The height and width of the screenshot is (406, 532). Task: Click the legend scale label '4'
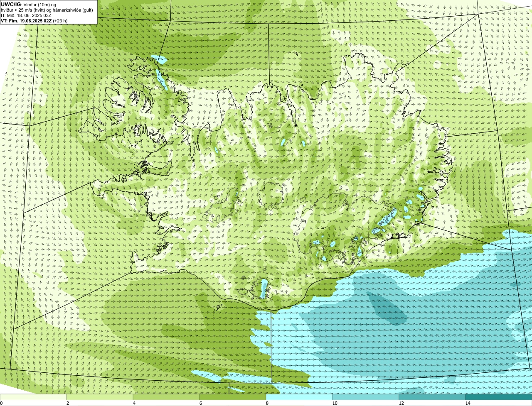pyautogui.click(x=134, y=403)
